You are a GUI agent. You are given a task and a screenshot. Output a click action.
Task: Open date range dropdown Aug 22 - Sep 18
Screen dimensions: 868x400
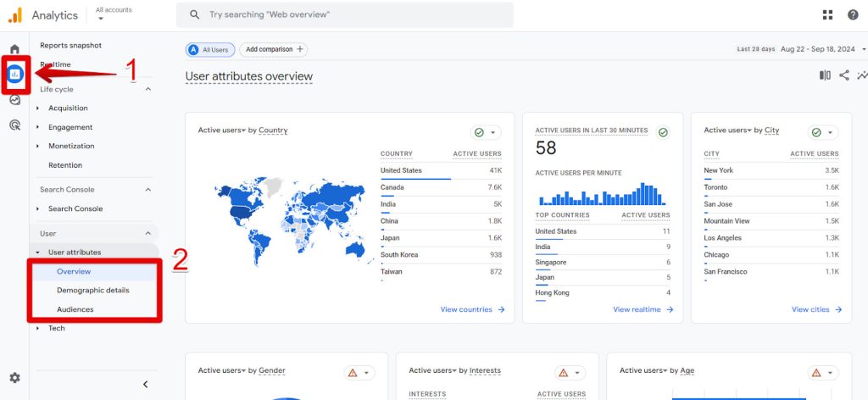pyautogui.click(x=822, y=49)
